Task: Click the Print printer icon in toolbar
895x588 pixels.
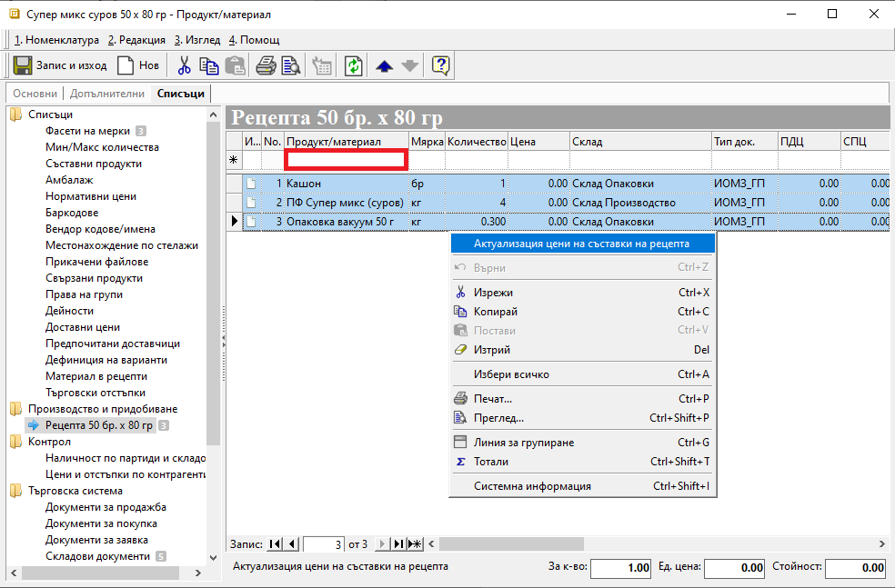Action: point(265,65)
